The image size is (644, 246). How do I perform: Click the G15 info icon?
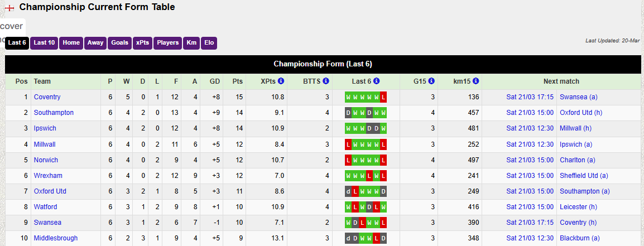(x=431, y=81)
